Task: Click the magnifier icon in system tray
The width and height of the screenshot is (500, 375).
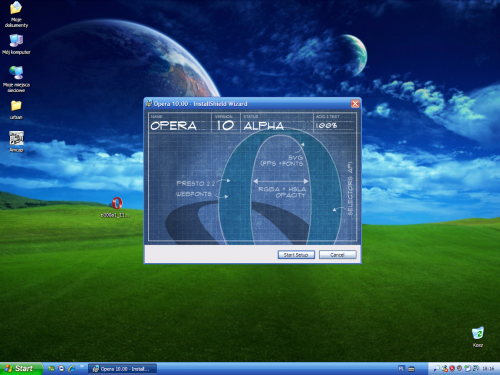Action: [x=437, y=369]
